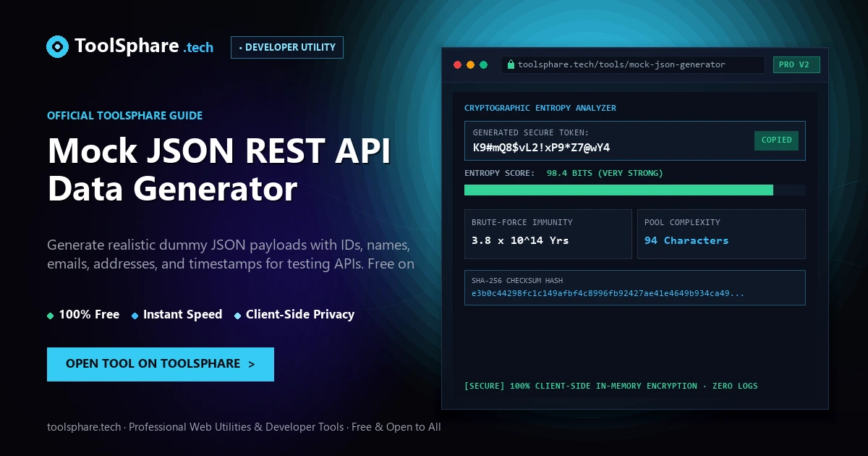This screenshot has width=868, height=456.
Task: Click the blue bullet beside Instant Speed
Action: tap(135, 316)
